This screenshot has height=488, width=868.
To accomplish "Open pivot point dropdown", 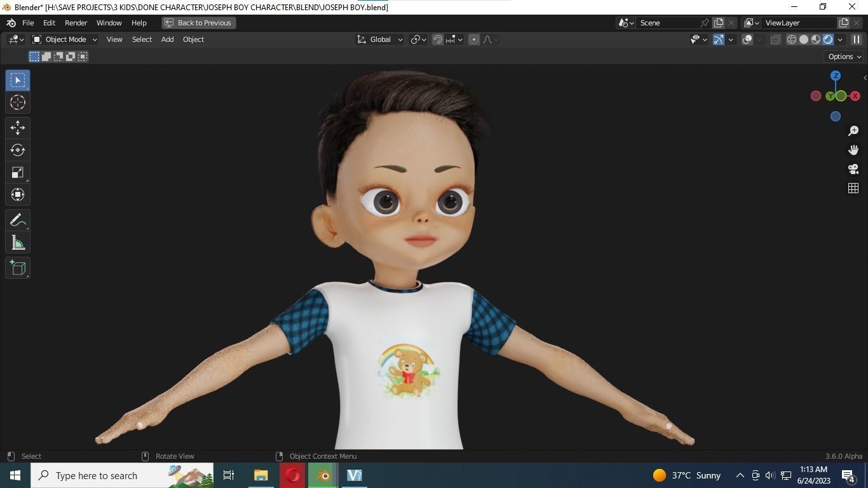I will pos(418,39).
